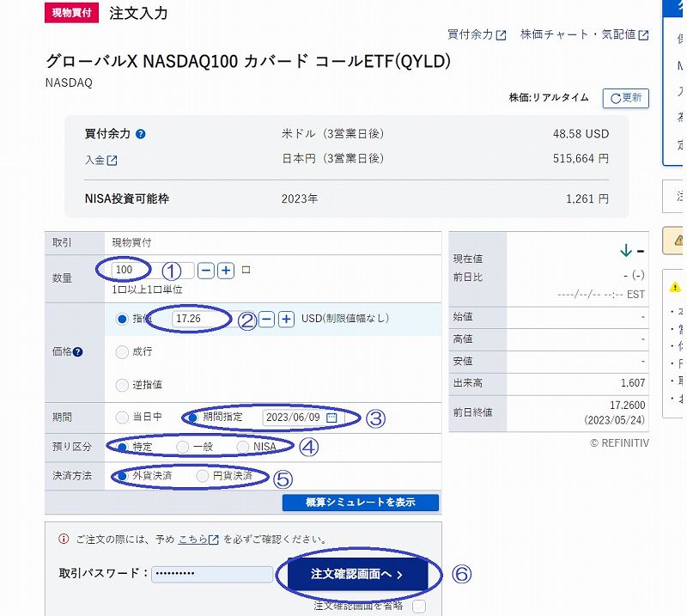Select 円貨決済 settlement radio button
This screenshot has height=616, width=687.
[x=202, y=476]
